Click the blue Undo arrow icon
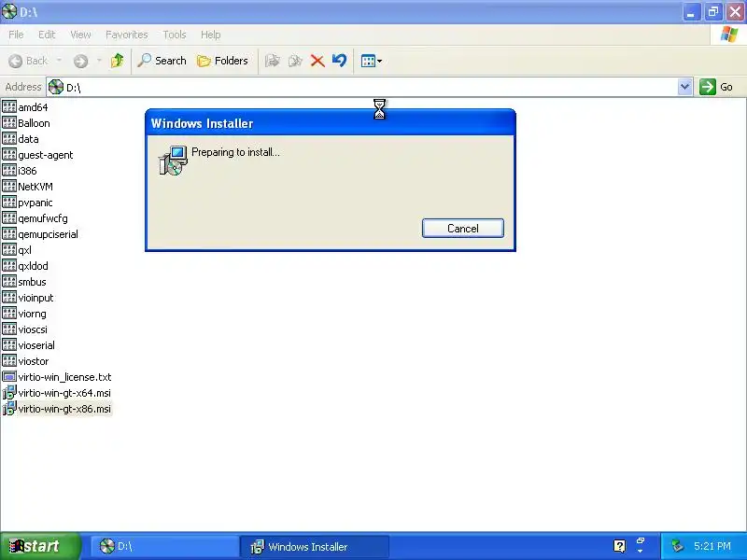 (339, 61)
